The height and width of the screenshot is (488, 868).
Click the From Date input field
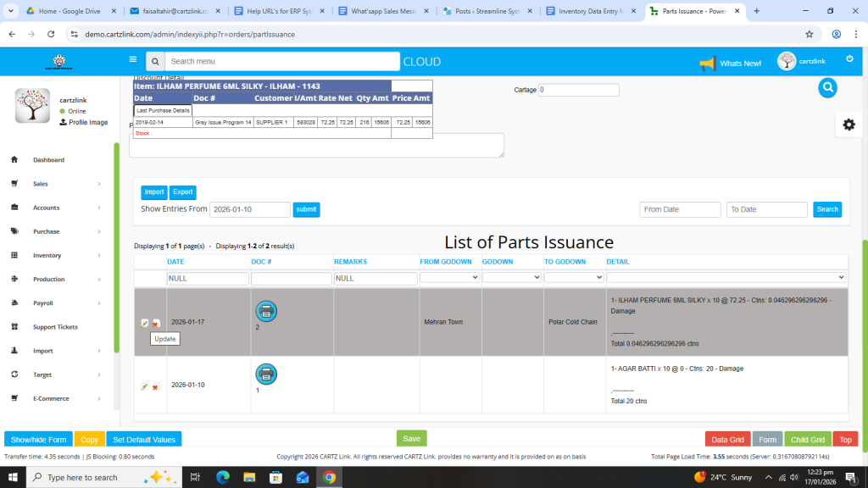pyautogui.click(x=680, y=209)
